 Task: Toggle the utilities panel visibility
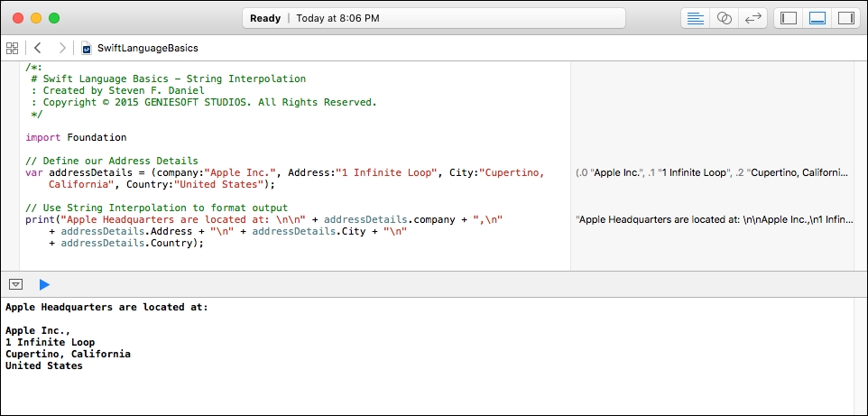tap(845, 18)
